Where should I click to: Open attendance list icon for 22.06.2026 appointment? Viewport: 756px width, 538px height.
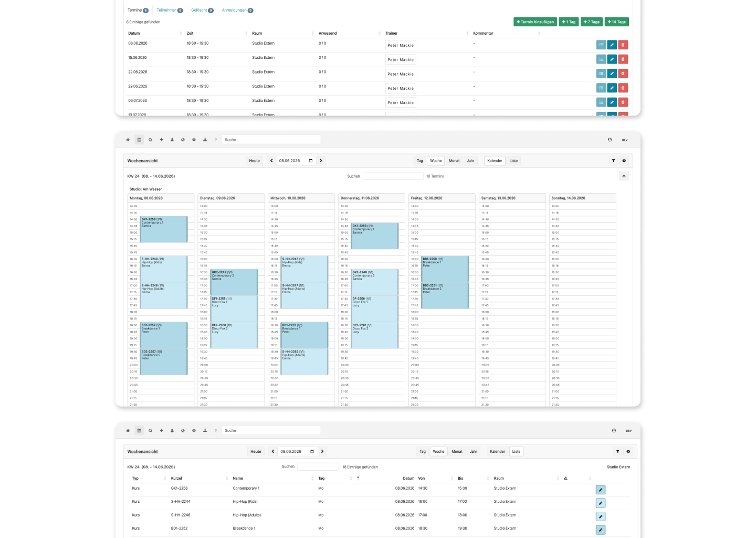tap(601, 74)
